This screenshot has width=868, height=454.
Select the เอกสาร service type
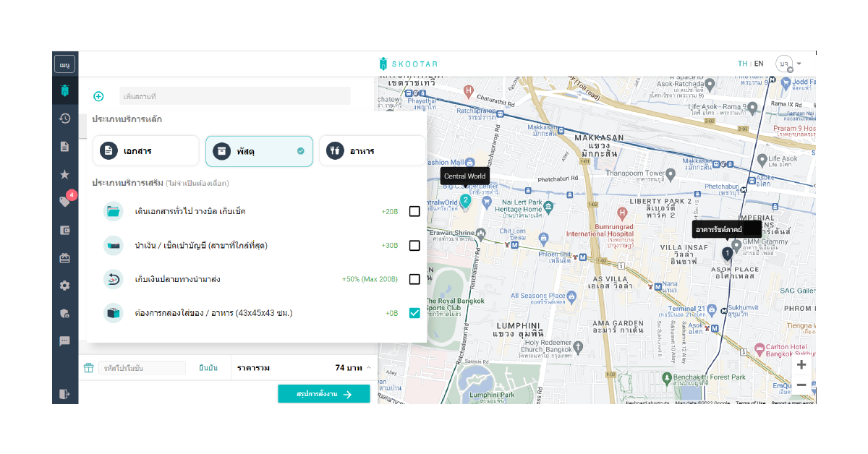[x=145, y=151]
